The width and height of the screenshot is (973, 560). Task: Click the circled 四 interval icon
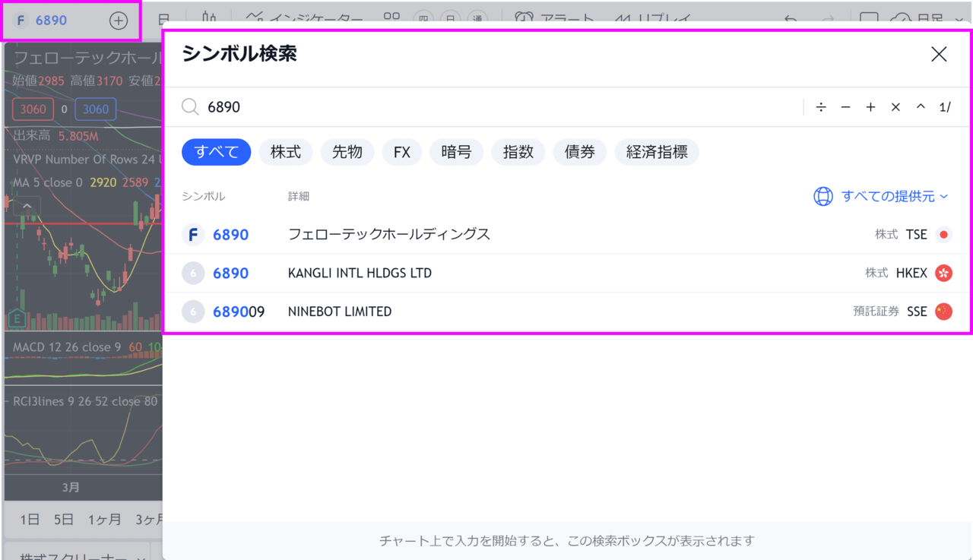coord(425,20)
